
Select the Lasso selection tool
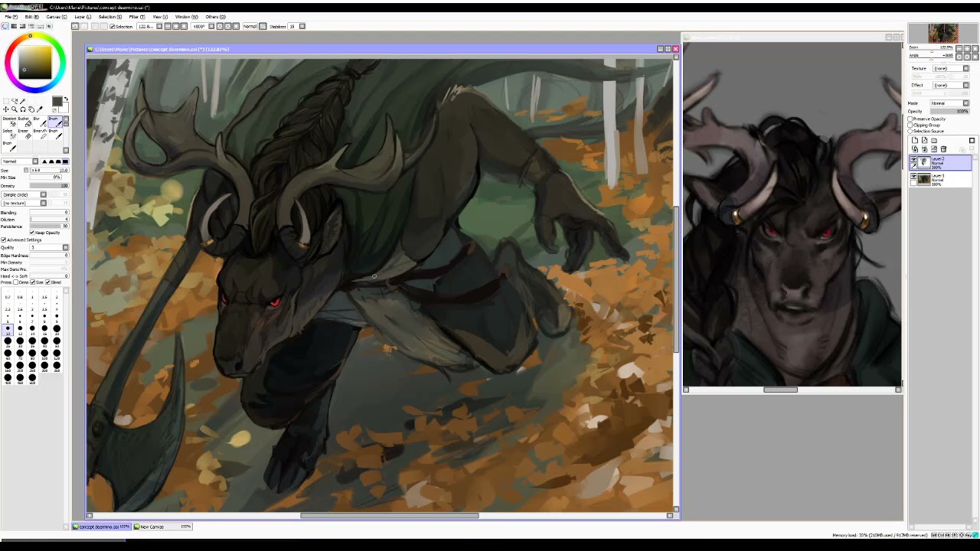coord(15,101)
